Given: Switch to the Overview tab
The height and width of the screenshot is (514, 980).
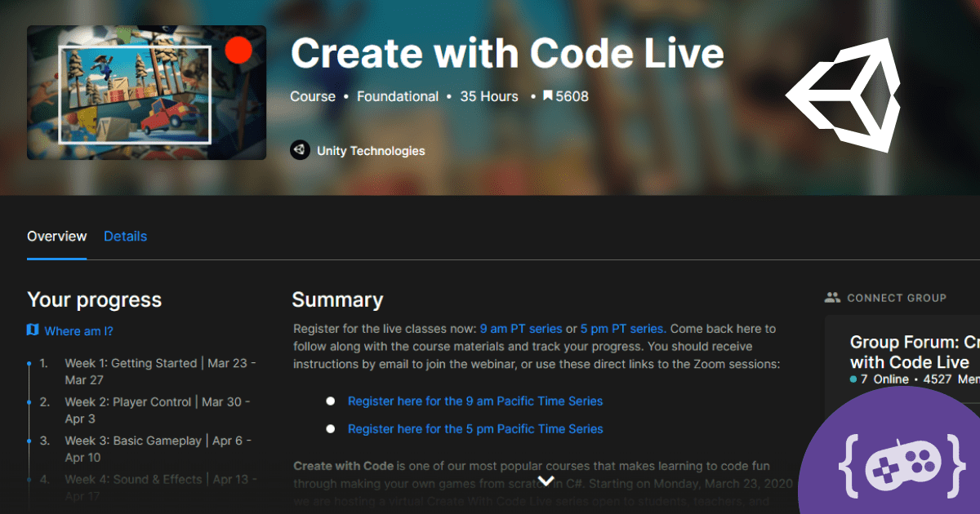Looking at the screenshot, I should [56, 236].
